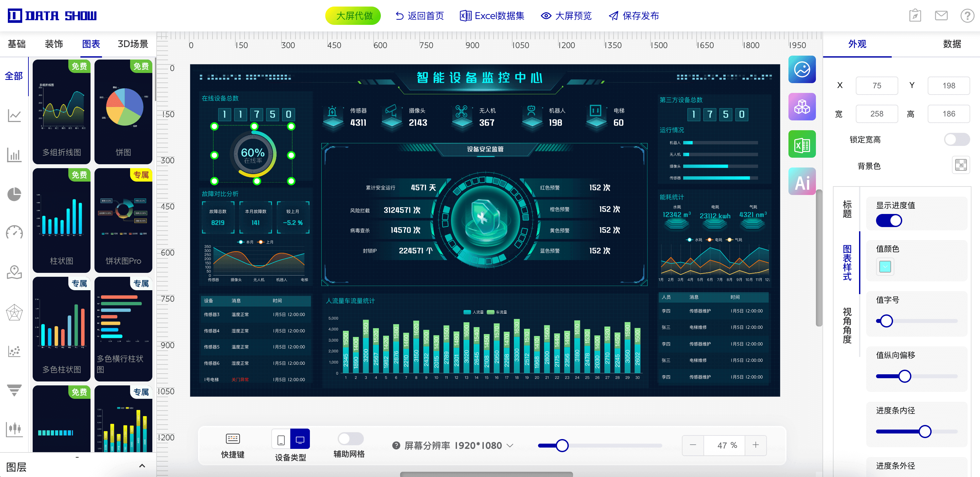Open the pie chart category in sidebar
Screen dimensions: 980x477
click(x=14, y=194)
